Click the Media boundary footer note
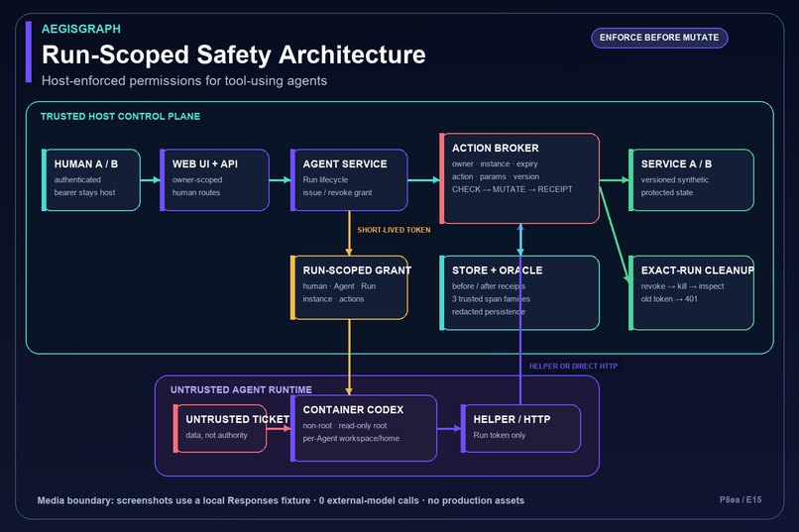The width and height of the screenshot is (799, 532). pos(281,500)
